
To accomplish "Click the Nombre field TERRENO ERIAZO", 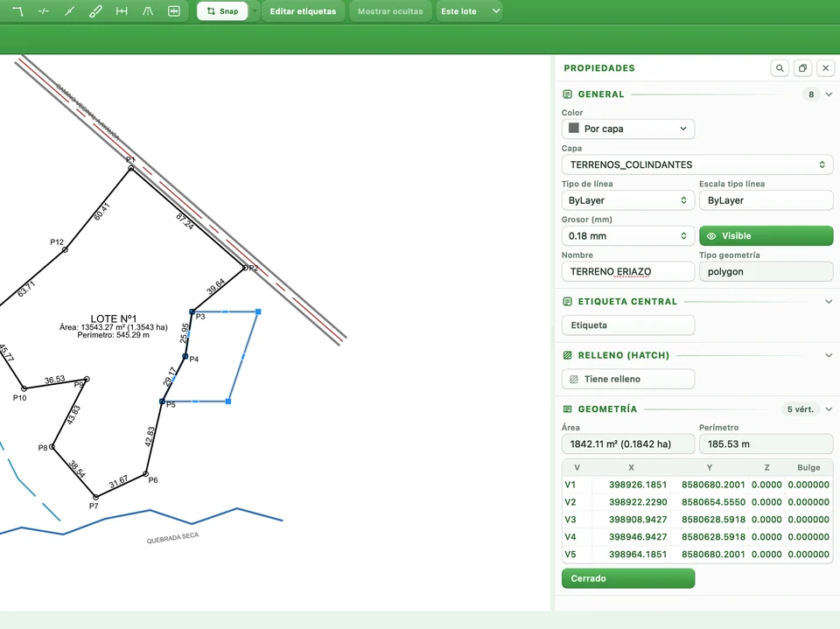I will 628,272.
